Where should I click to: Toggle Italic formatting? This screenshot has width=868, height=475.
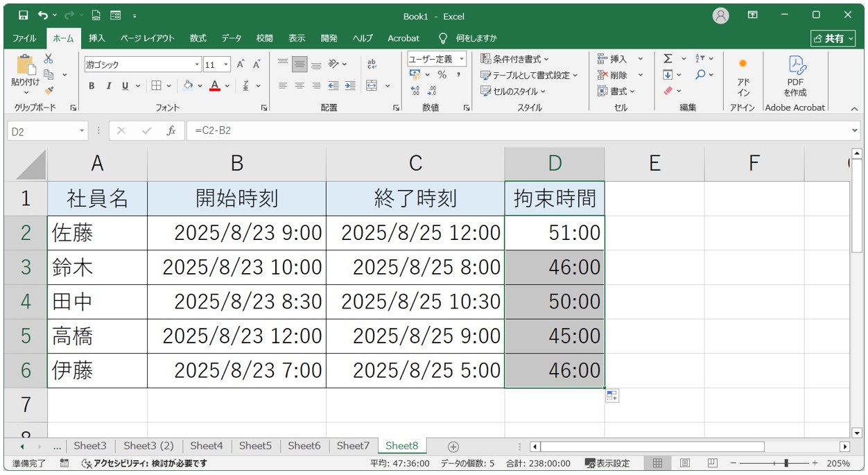click(x=109, y=86)
